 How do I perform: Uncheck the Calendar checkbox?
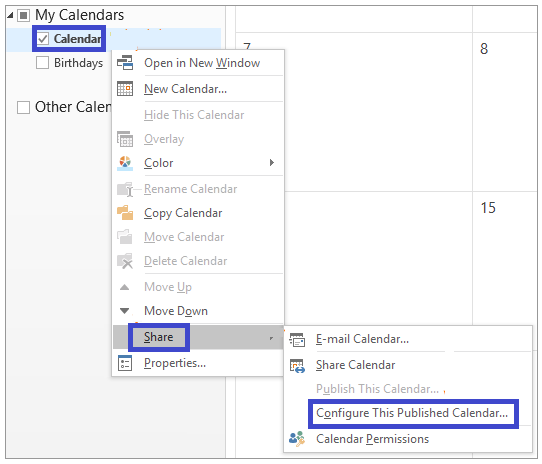tap(43, 38)
